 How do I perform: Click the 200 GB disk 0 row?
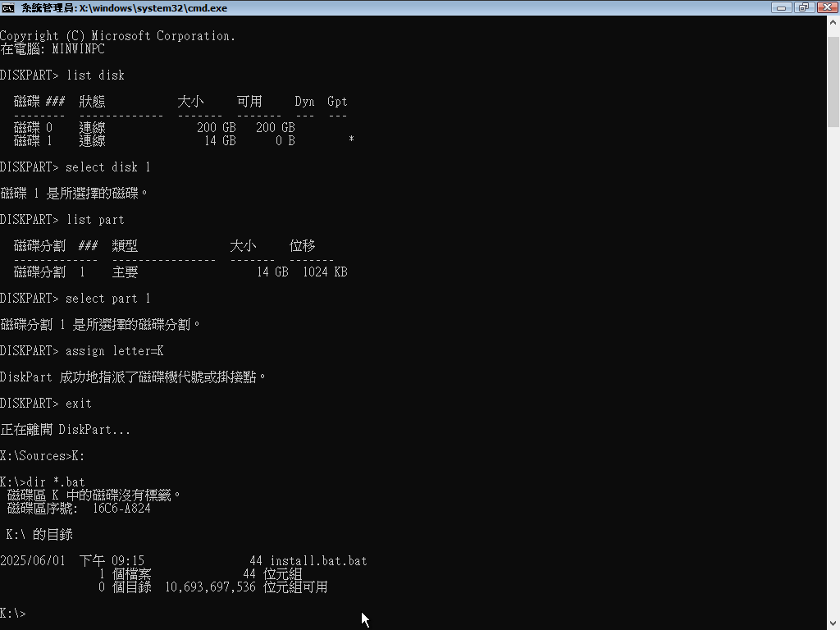[x=154, y=128]
